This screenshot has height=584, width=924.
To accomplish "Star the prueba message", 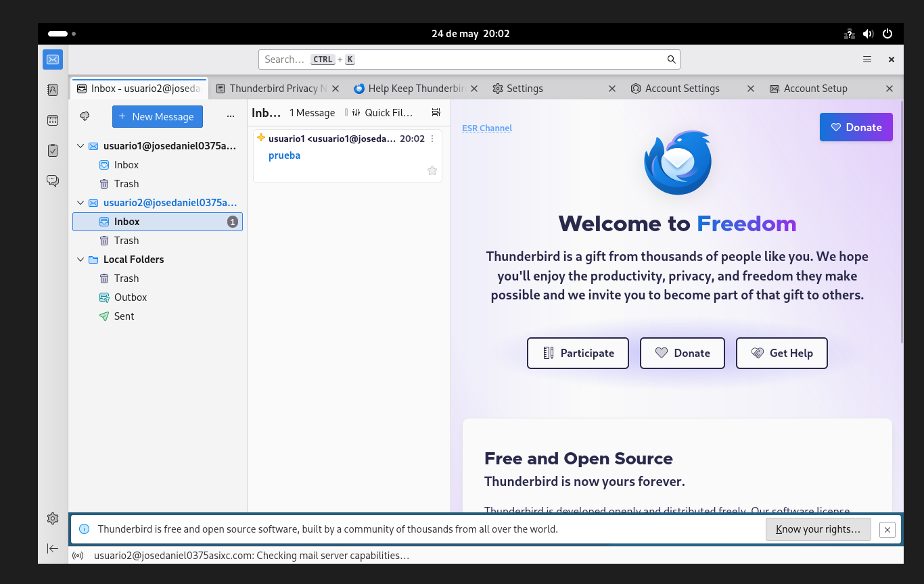I will click(x=432, y=170).
